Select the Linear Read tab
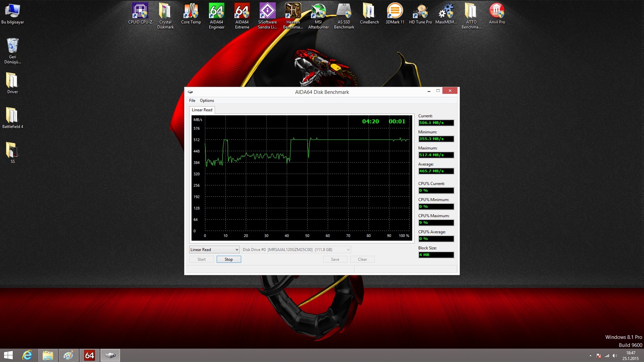This screenshot has width=644, height=362. (202, 110)
